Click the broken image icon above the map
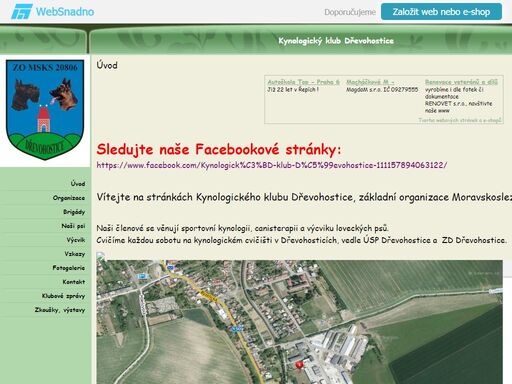This screenshot has height=384, width=512. (x=101, y=256)
